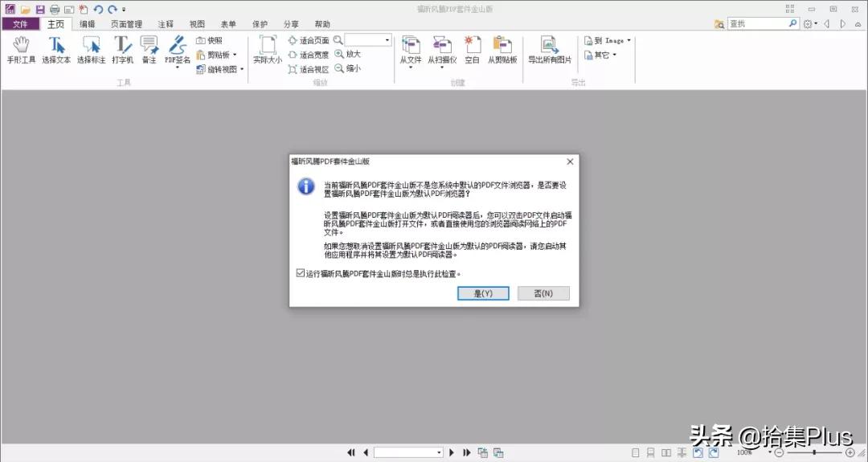This screenshot has height=462, width=868.
Task: Confirm the dialog with 是(Y)
Action: (483, 293)
